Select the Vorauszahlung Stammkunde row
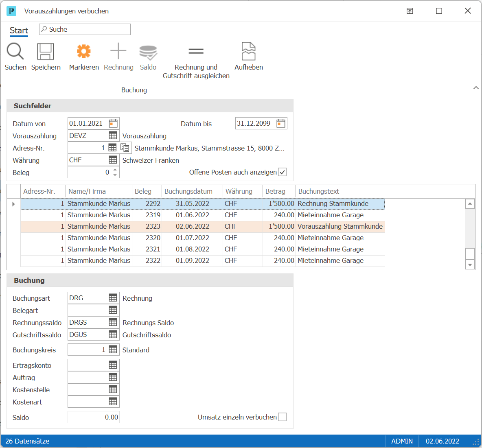Screen dimensions: 482x448 coord(203,227)
